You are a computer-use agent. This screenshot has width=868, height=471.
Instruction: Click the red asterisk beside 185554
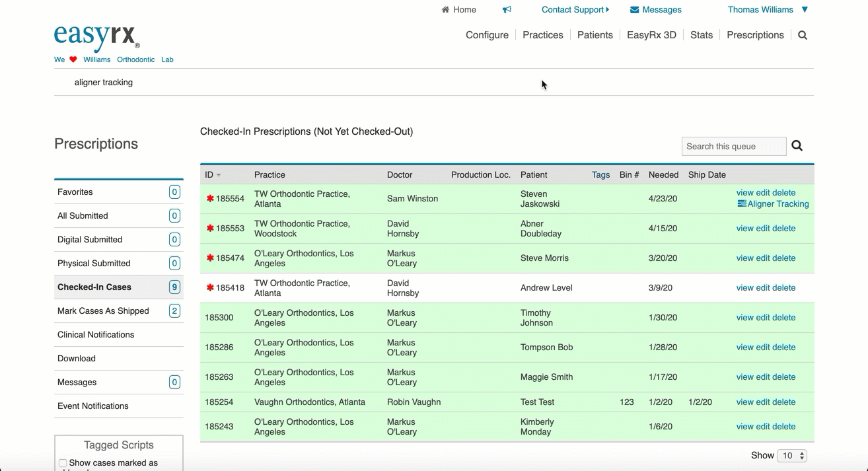point(210,199)
